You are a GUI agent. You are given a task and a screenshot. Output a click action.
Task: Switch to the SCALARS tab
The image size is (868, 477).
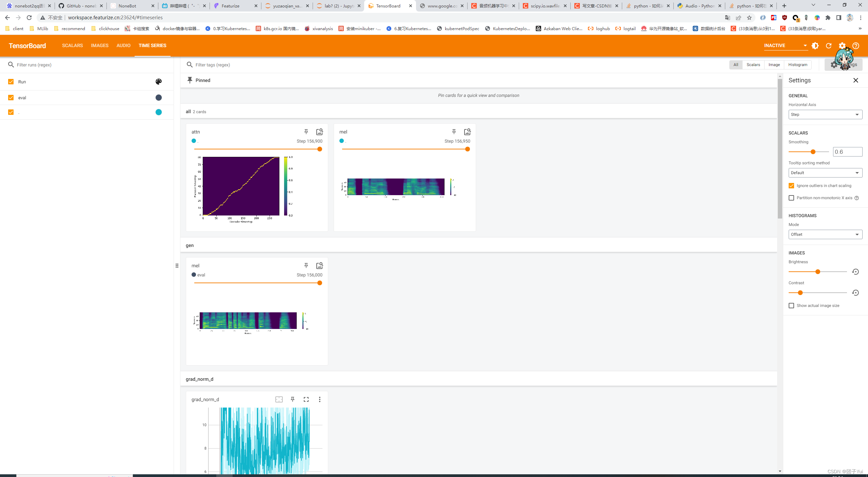pos(72,45)
